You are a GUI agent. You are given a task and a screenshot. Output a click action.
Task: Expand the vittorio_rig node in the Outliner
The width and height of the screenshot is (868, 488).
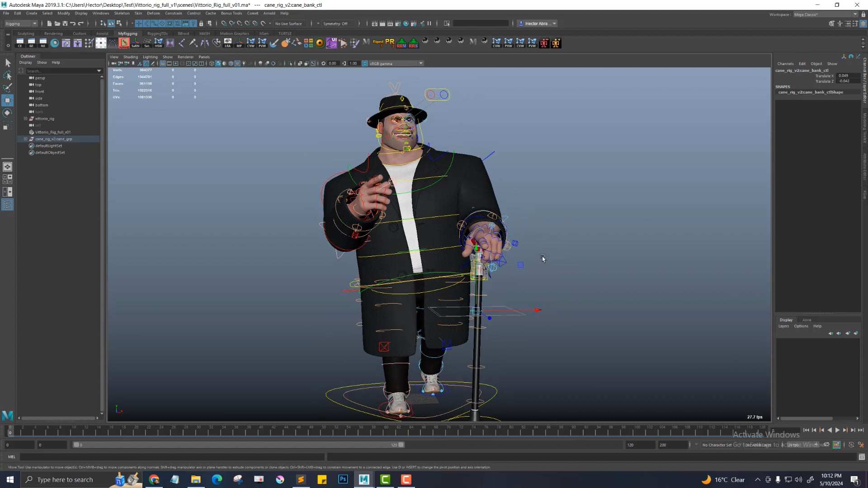point(26,118)
